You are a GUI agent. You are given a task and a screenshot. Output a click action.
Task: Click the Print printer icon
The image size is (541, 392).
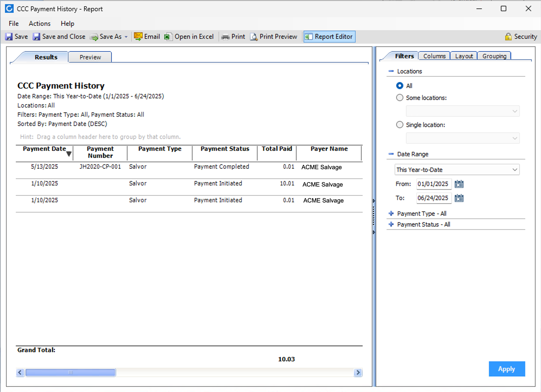(x=226, y=37)
